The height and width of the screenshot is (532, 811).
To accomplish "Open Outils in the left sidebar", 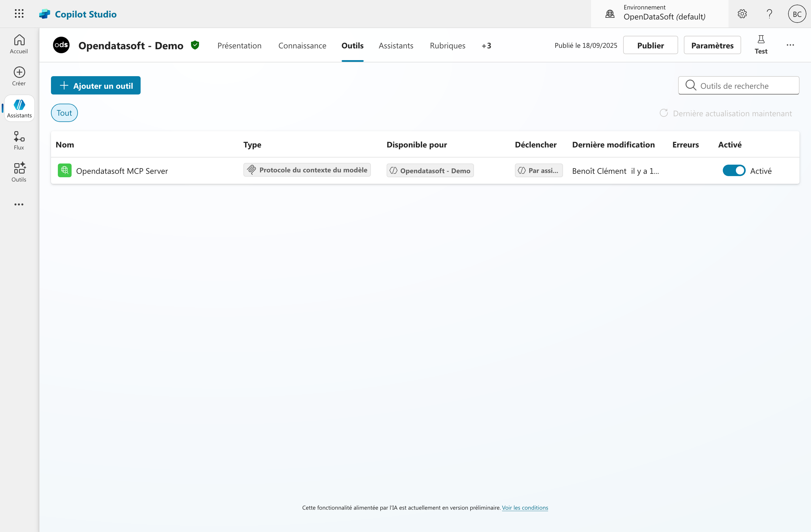I will pyautogui.click(x=19, y=172).
